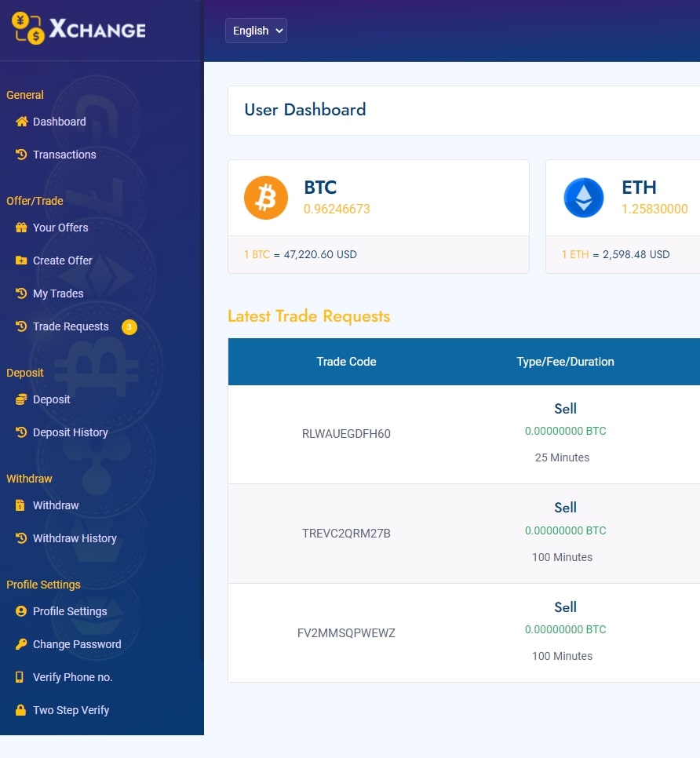
Task: Click the Deposit History clock icon
Action: (x=20, y=432)
